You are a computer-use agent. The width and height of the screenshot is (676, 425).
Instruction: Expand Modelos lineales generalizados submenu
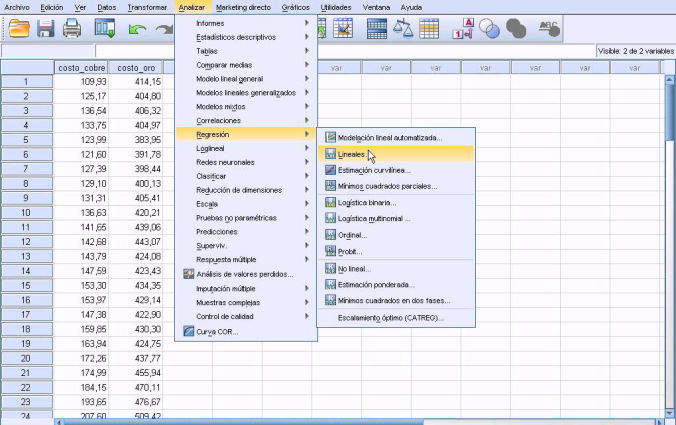(246, 93)
